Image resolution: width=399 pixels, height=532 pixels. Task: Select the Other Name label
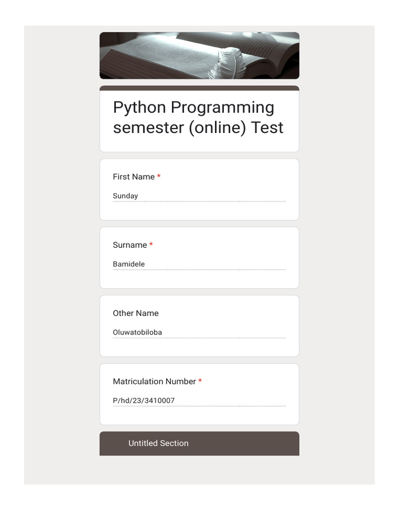(x=136, y=313)
